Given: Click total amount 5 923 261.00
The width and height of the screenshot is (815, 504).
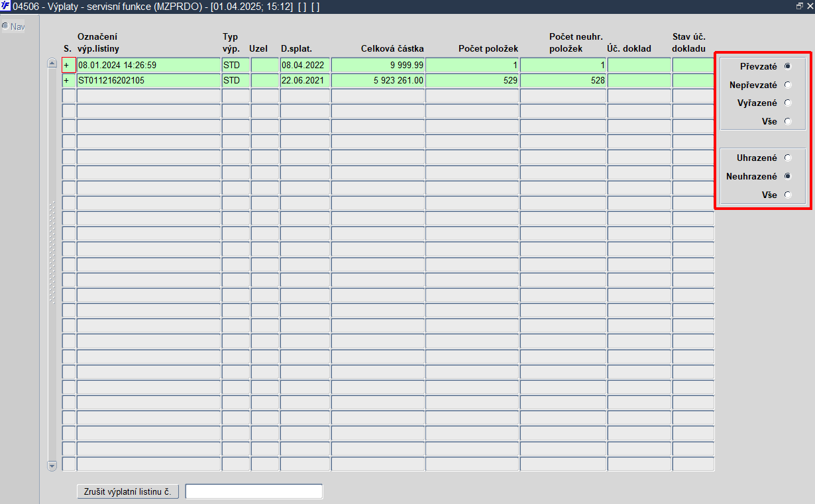Looking at the screenshot, I should tap(378, 80).
